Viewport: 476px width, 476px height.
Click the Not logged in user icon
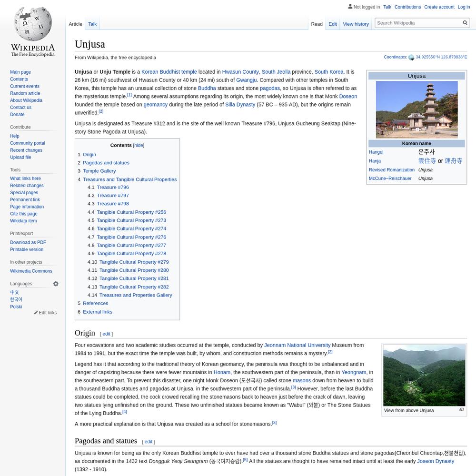coord(350,6)
